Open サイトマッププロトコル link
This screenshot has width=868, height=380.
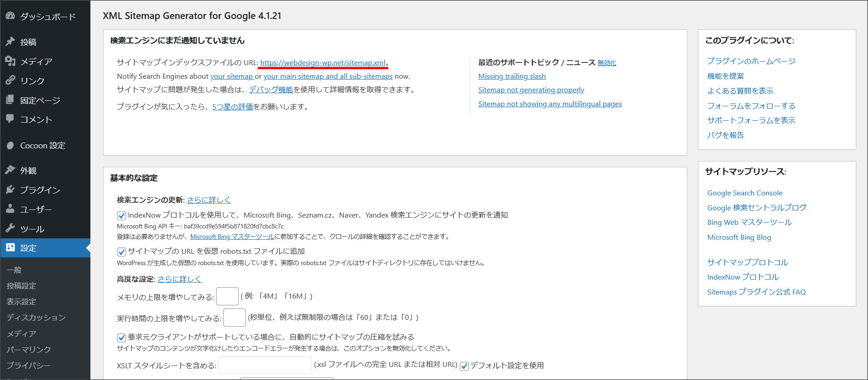[x=747, y=262]
